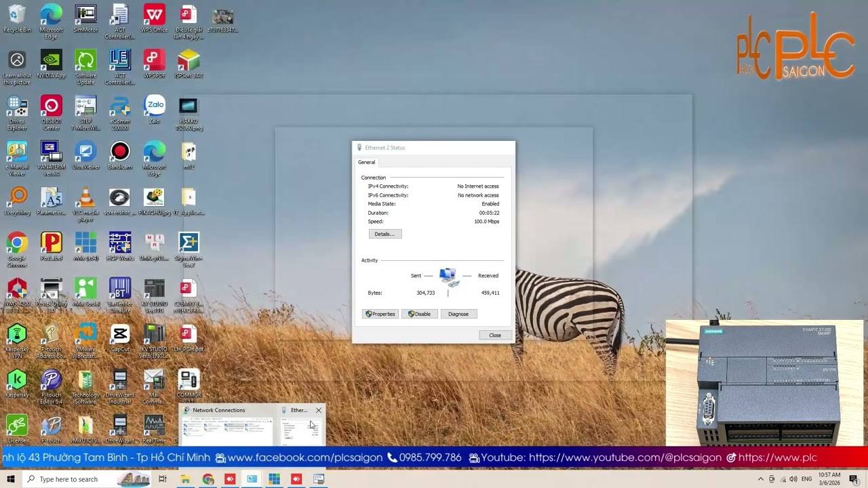Click the Diagnose button

458,314
